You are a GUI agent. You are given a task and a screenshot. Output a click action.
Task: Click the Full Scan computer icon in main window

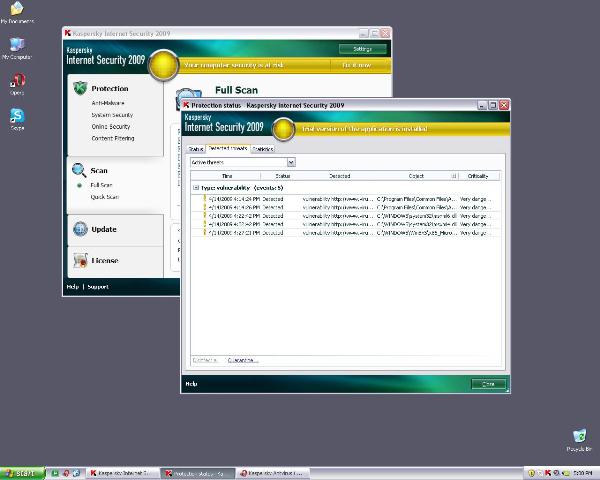pyautogui.click(x=188, y=98)
